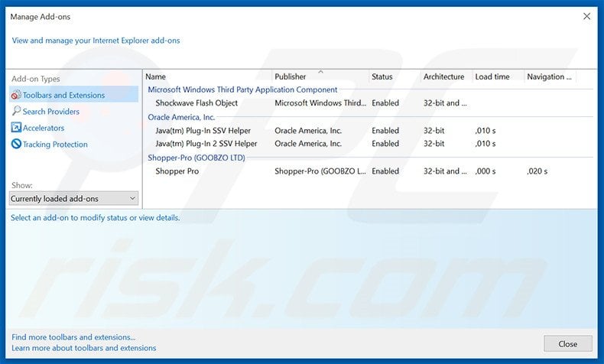Click the Toolbars and Extensions icon

point(16,96)
